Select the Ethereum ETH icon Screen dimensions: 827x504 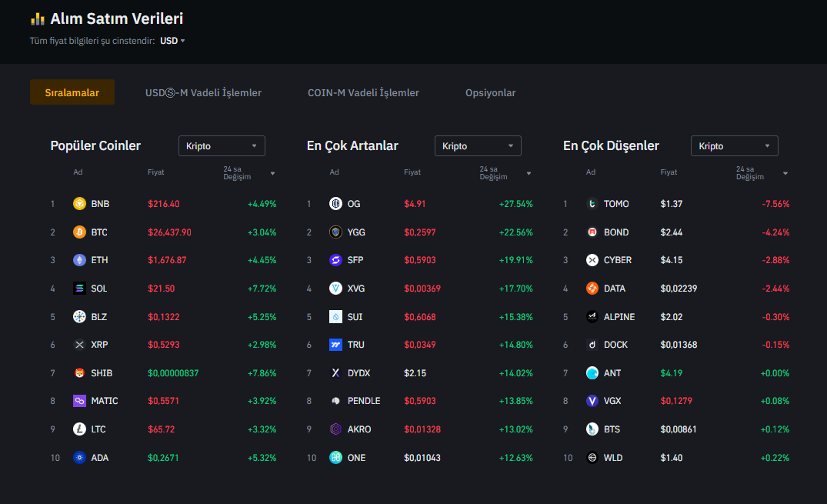click(x=79, y=260)
